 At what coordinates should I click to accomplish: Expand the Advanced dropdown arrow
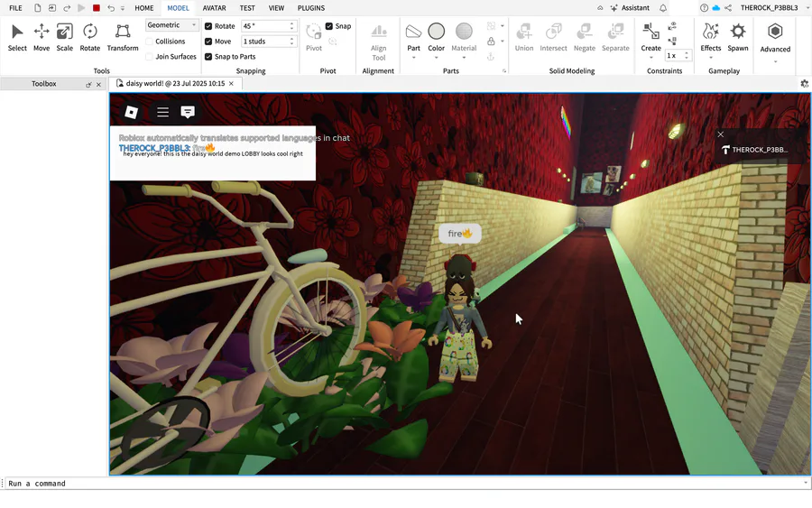[x=775, y=61]
